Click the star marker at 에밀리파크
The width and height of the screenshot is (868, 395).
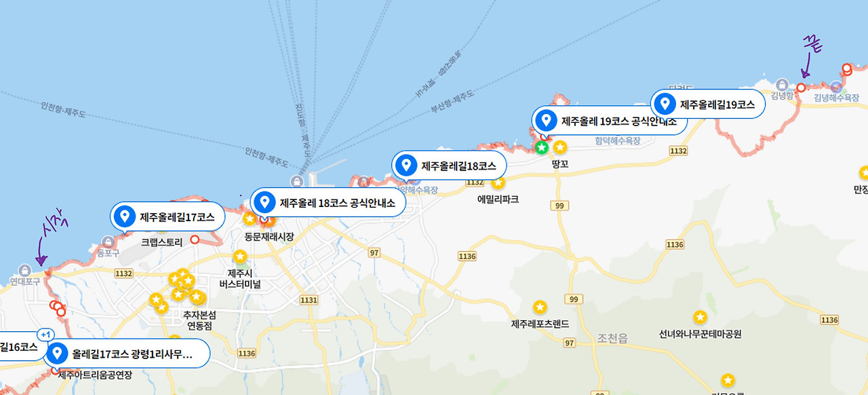tap(498, 182)
